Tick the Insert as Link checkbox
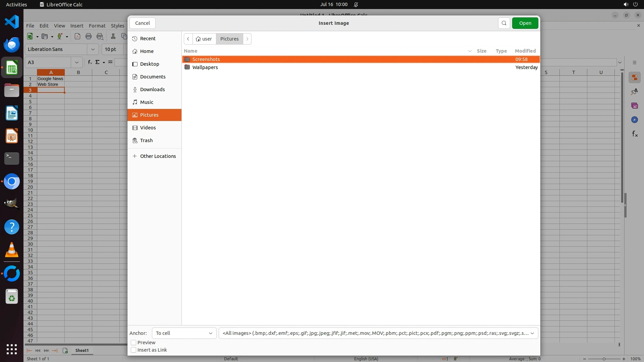 coord(133,350)
